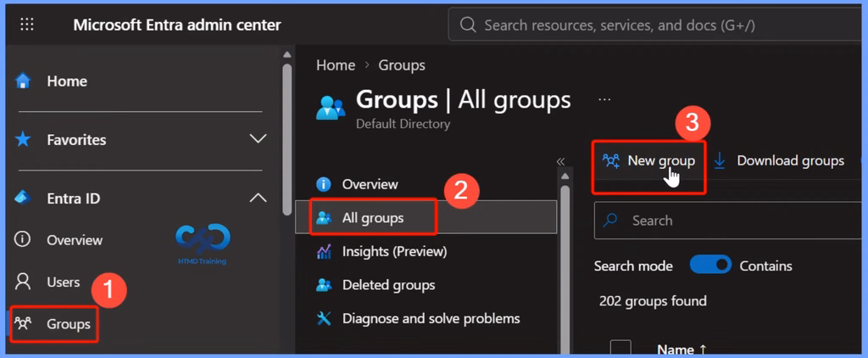This screenshot has width=868, height=358.
Task: Click the New group button
Action: [648, 161]
